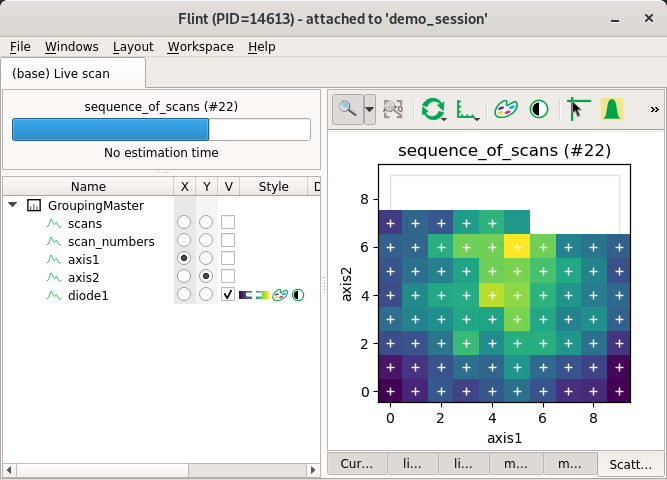Viewport: 667px width, 480px height.
Task: Open the zoom mode dropdown arrow
Action: tap(370, 109)
